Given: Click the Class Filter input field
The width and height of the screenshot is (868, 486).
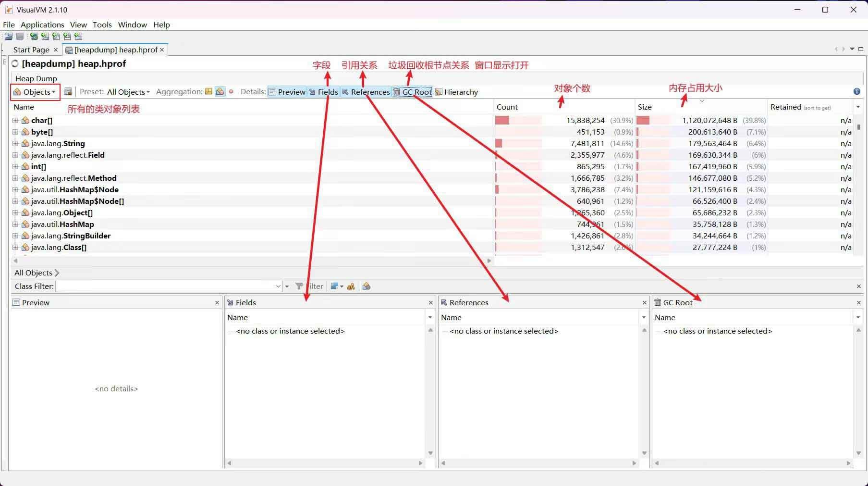Looking at the screenshot, I should coord(166,286).
